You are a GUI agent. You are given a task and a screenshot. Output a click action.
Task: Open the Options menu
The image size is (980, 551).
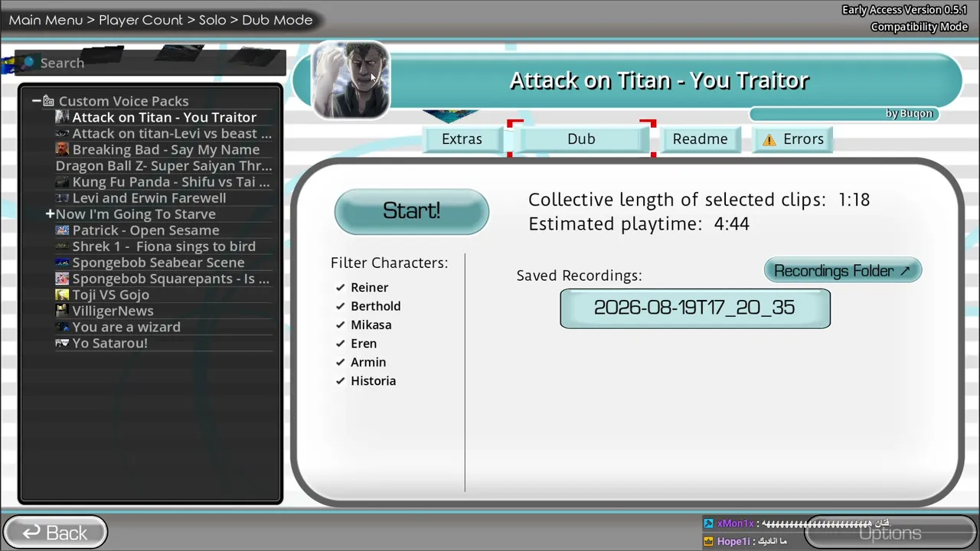click(890, 533)
